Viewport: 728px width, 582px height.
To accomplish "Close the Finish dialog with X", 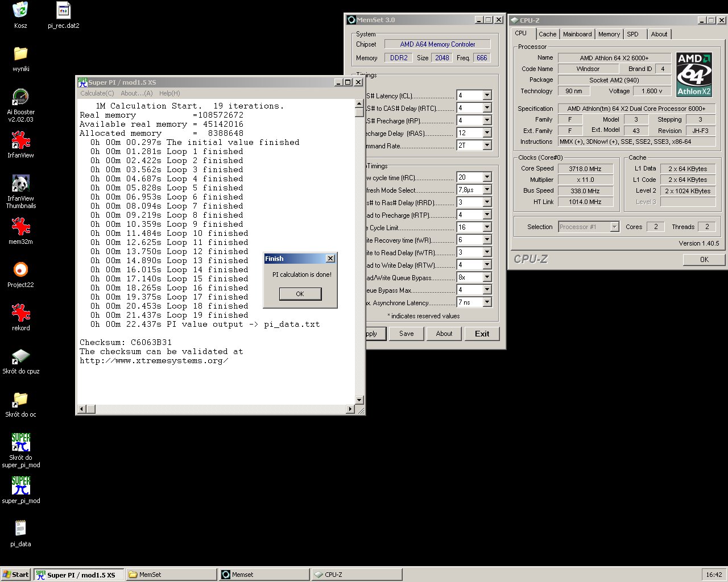I will coord(330,259).
